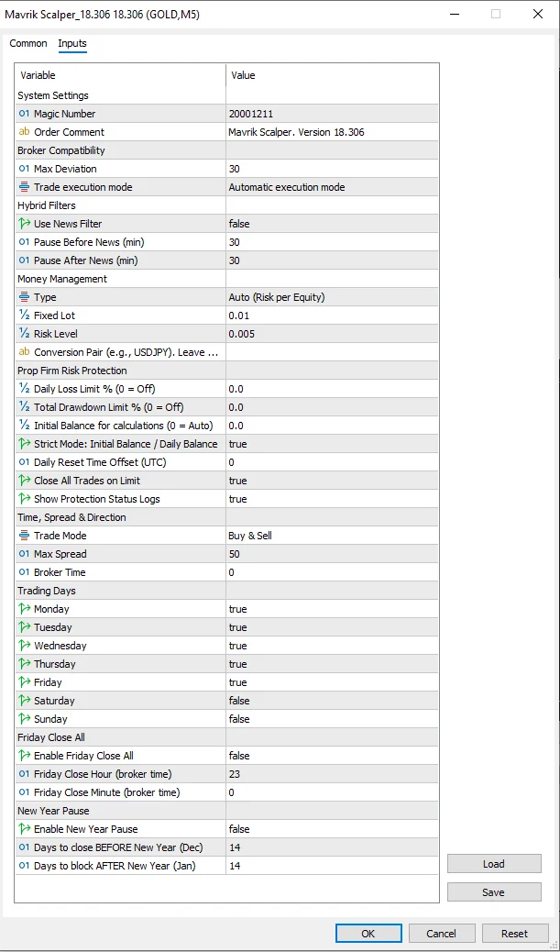The width and height of the screenshot is (560, 952).
Task: Click the integer icon beside Broker Time
Action: click(24, 572)
